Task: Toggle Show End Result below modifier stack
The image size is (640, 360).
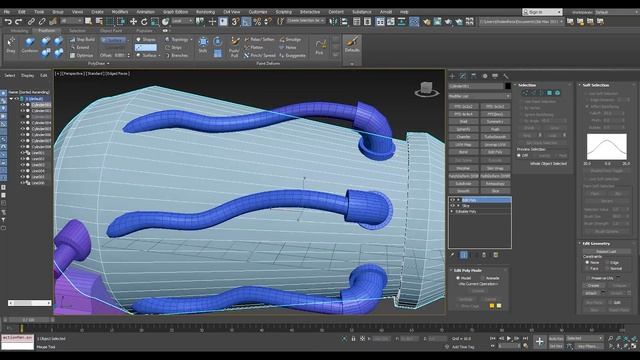Action: click(x=464, y=255)
